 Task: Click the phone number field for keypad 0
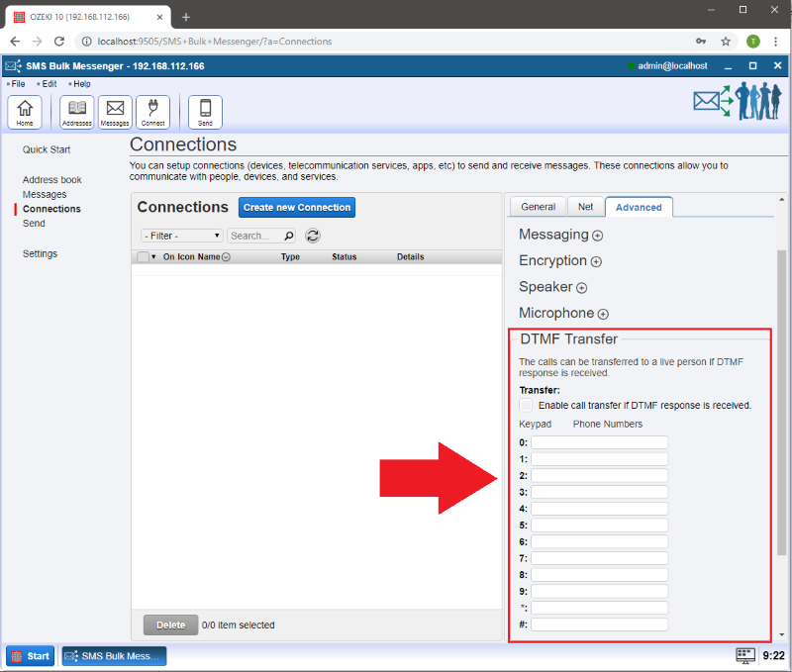tap(599, 442)
